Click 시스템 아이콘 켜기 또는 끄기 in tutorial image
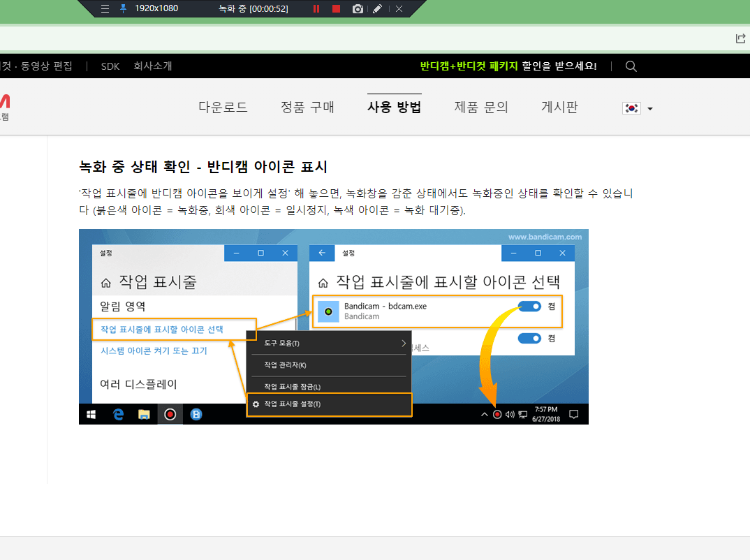Image resolution: width=750 pixels, height=560 pixels. pyautogui.click(x=154, y=351)
